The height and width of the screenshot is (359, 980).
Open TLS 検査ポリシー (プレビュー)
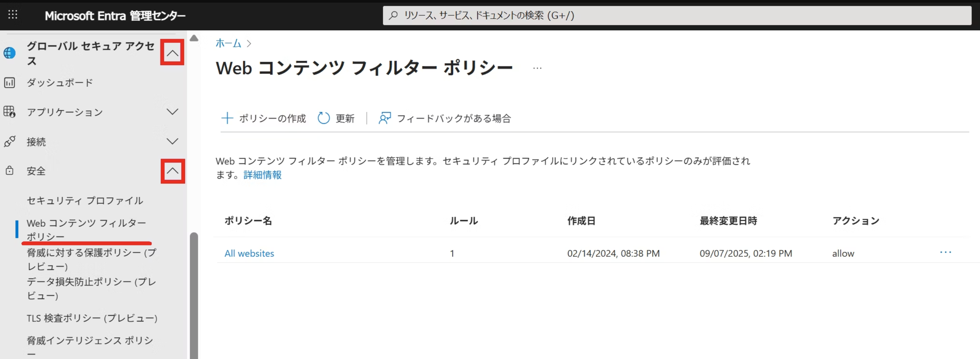[x=92, y=318]
